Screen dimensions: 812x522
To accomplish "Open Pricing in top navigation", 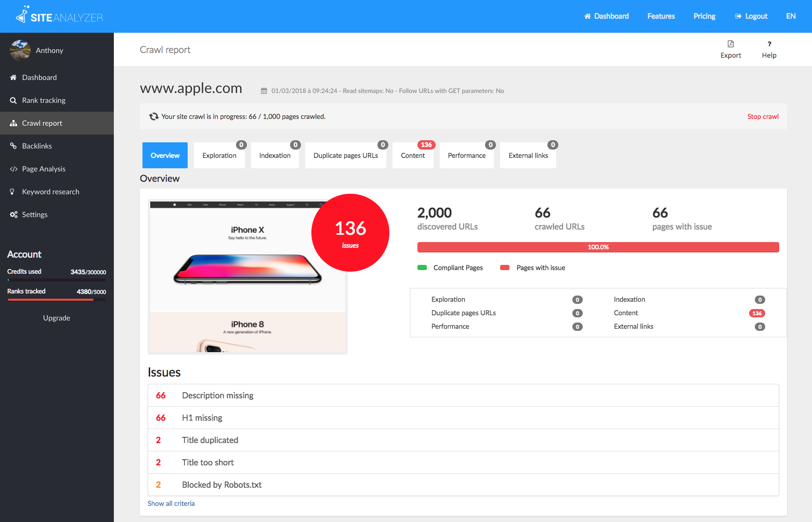I will 704,16.
